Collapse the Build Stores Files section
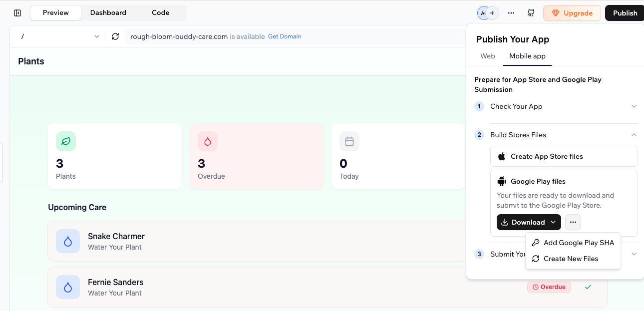Viewport: 644px width, 311px height. (x=634, y=135)
